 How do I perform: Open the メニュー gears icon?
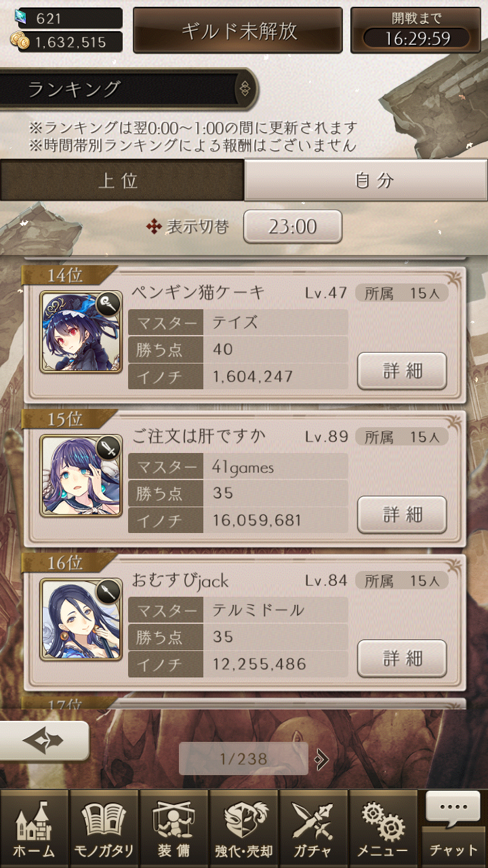click(x=383, y=829)
